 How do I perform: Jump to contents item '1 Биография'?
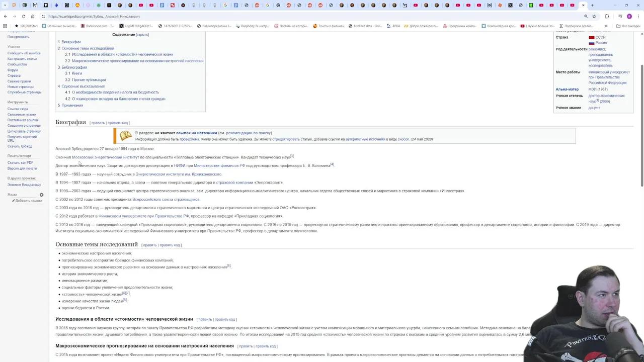pos(69,42)
